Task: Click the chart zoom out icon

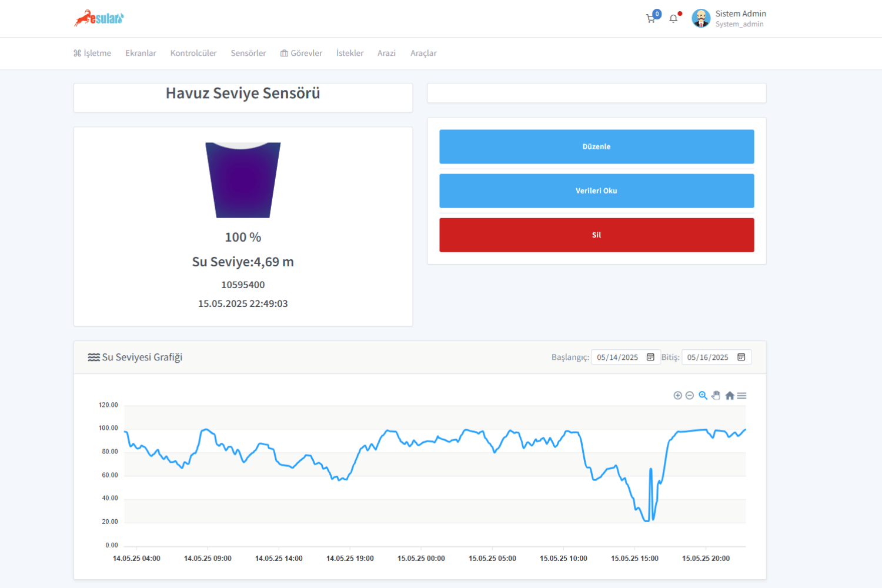Action: pyautogui.click(x=690, y=396)
